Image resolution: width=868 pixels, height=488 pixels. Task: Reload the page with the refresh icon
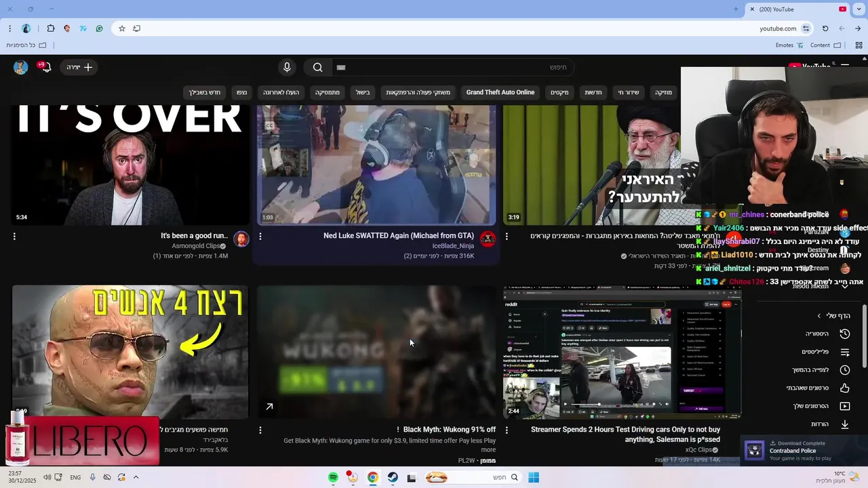pos(825,28)
